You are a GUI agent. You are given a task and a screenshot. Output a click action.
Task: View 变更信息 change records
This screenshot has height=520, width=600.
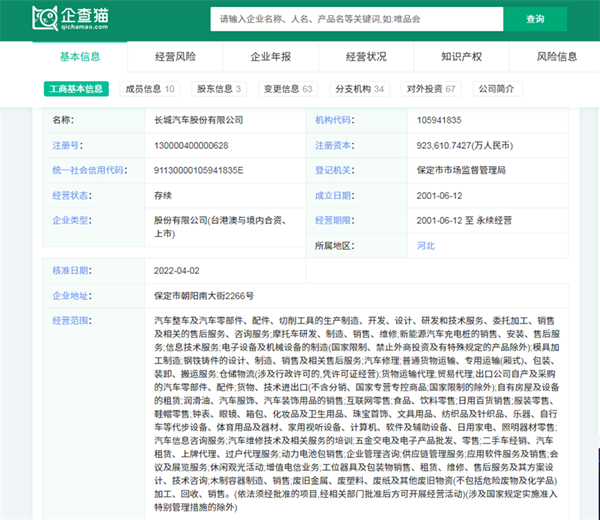click(x=286, y=89)
